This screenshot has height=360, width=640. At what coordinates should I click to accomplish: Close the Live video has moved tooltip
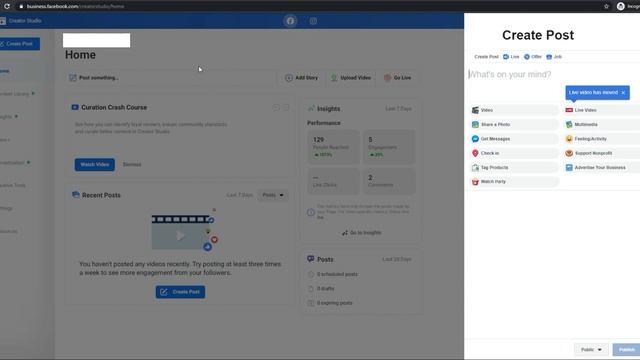coord(623,93)
